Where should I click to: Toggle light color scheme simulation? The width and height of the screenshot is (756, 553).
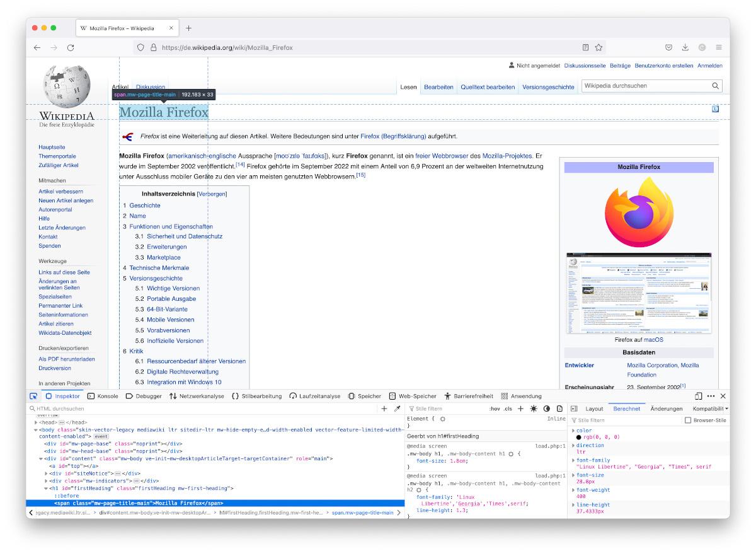click(534, 409)
